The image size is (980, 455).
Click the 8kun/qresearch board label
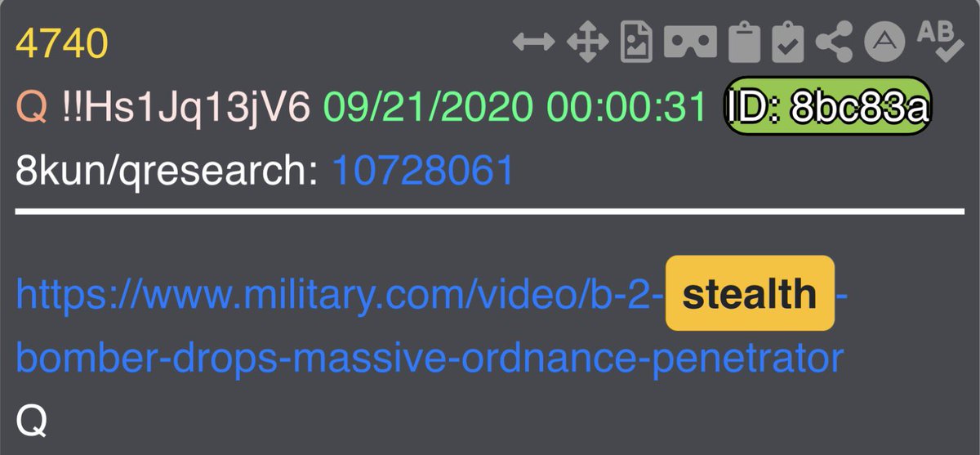pos(167,172)
